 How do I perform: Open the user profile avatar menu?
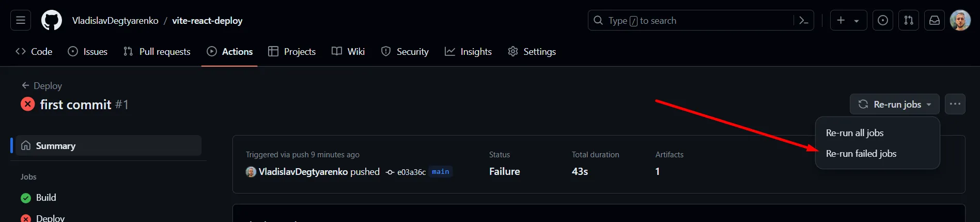[960, 21]
